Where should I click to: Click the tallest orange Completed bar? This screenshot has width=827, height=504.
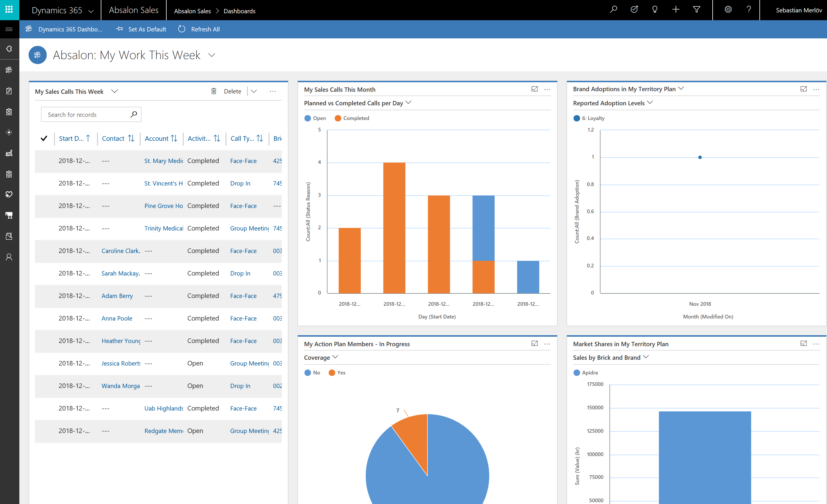point(394,228)
